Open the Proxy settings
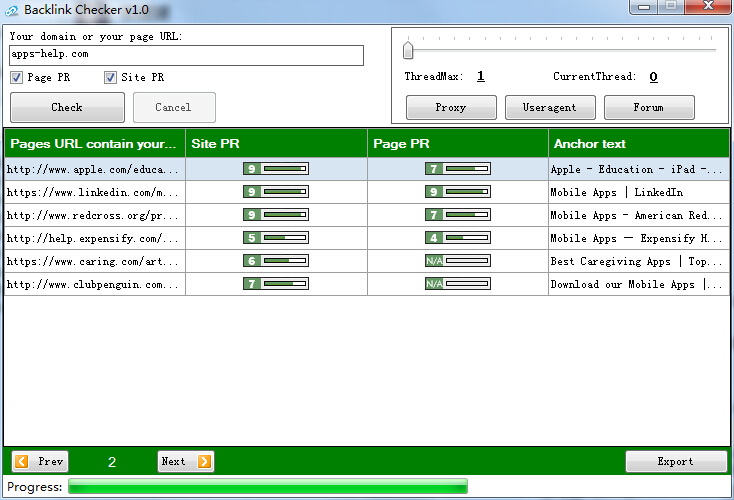Viewport: 734px width, 500px height. coord(450,107)
